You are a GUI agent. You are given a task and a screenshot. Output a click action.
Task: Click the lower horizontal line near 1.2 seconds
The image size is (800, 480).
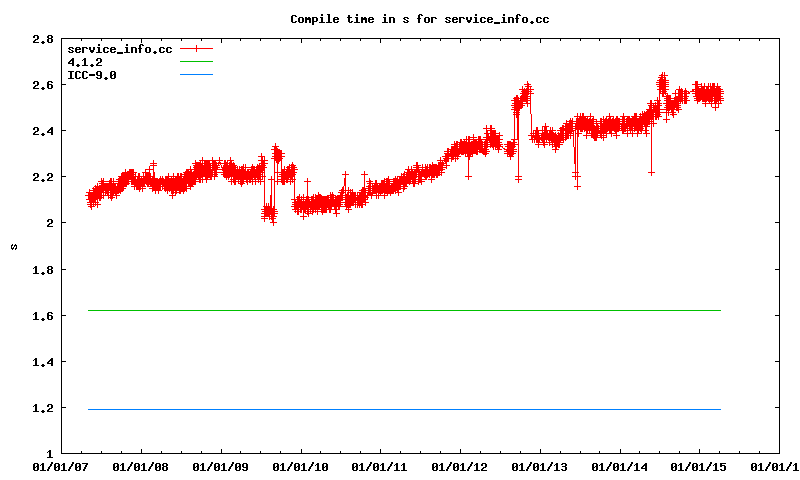400,409
